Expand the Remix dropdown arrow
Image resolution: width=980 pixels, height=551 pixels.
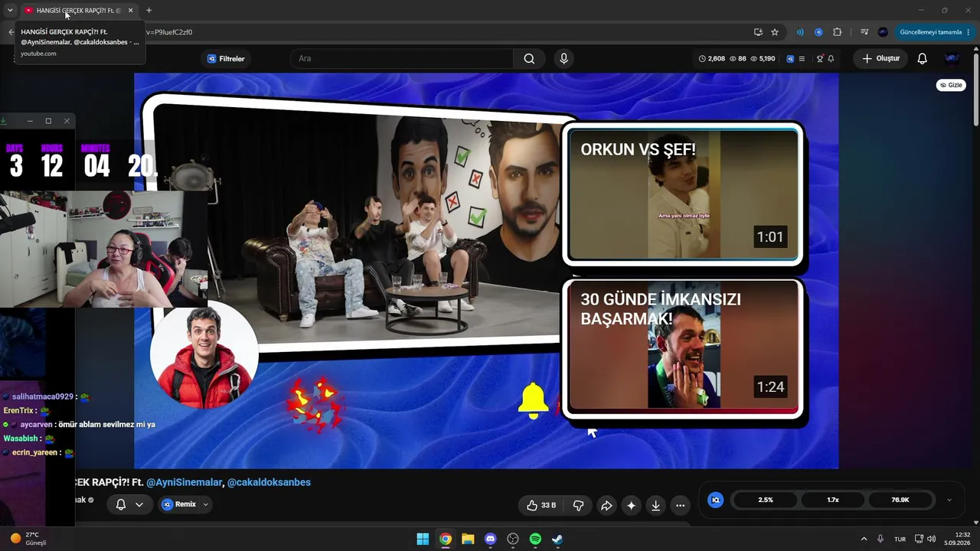pos(206,504)
